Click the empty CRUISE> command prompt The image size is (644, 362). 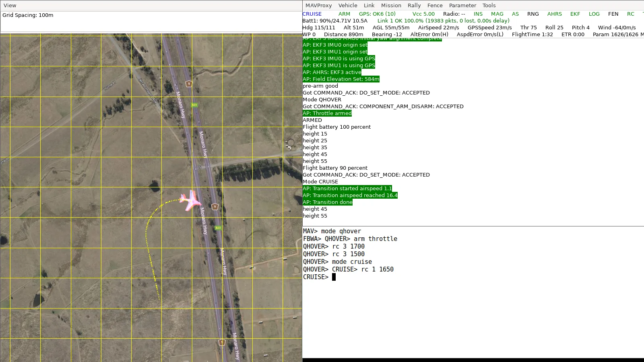[x=319, y=277]
